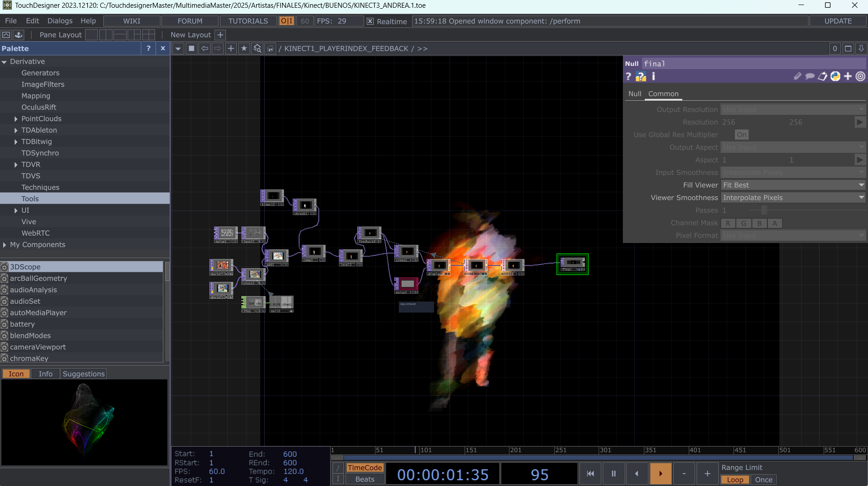Open the Dialogs menu
This screenshot has height=486, width=868.
click(60, 21)
